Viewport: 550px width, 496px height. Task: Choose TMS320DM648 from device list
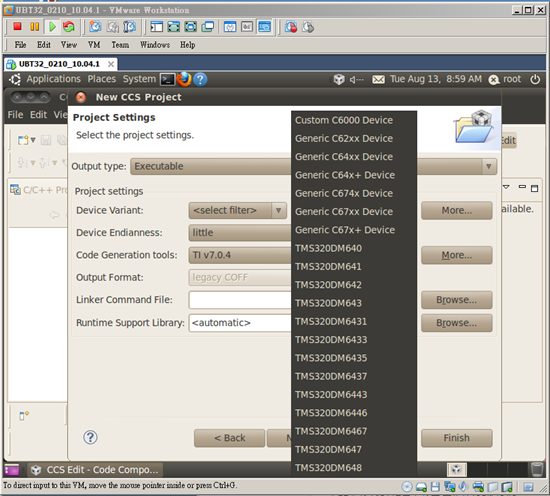tap(354, 468)
